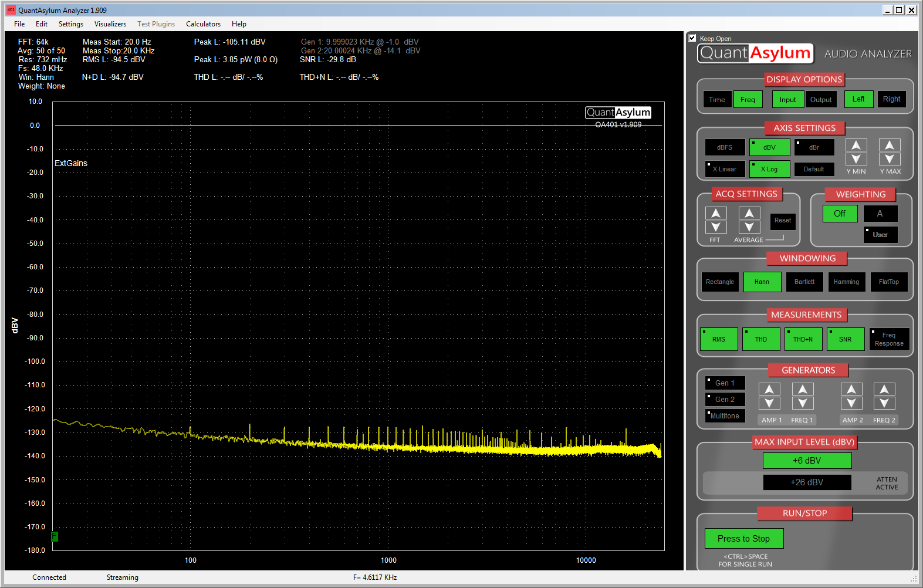This screenshot has width=923, height=588.
Task: Open the Edit menu
Action: click(x=42, y=24)
